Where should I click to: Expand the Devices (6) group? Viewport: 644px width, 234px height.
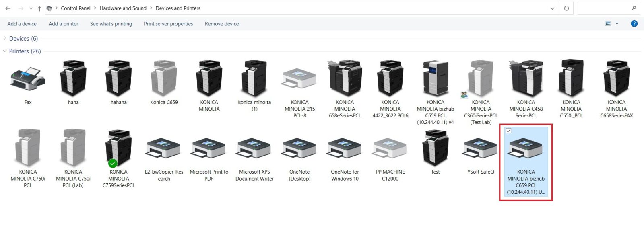(x=5, y=39)
